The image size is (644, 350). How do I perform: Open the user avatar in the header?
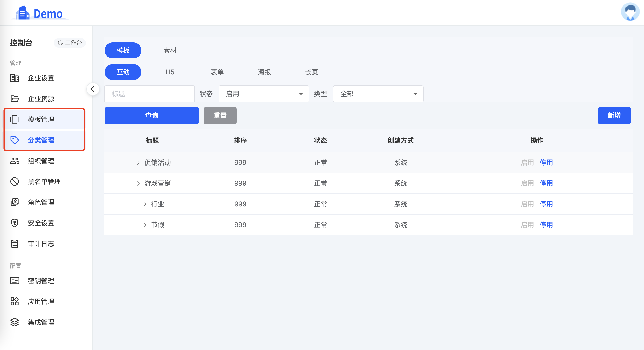click(630, 12)
